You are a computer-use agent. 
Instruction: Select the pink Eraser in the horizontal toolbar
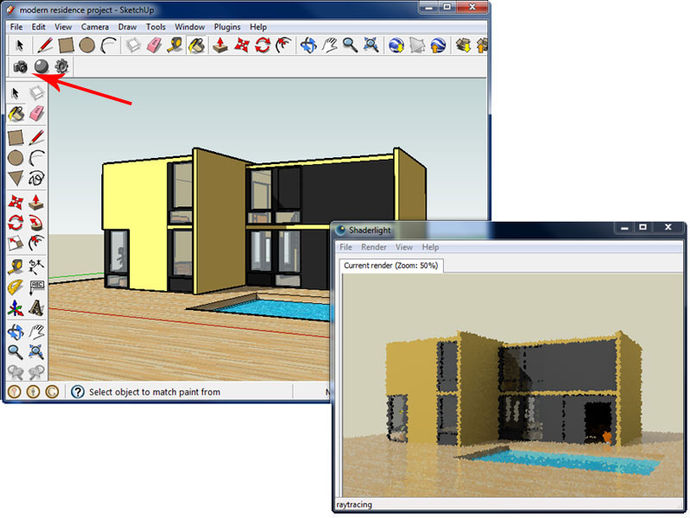click(x=154, y=45)
